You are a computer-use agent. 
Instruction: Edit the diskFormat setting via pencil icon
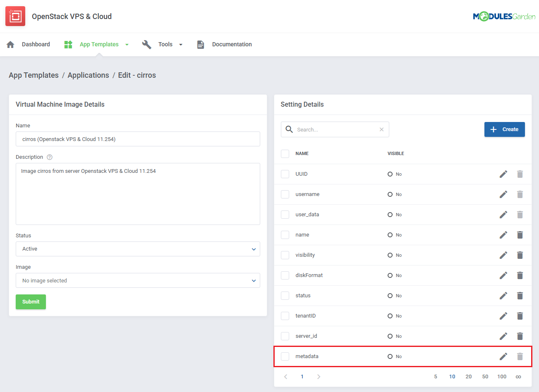pyautogui.click(x=503, y=275)
